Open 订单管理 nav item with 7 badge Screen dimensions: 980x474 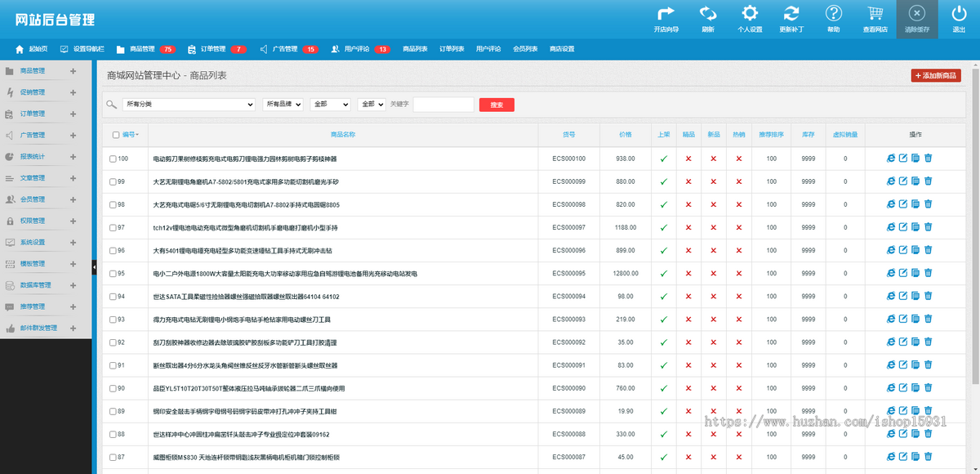[x=216, y=49]
